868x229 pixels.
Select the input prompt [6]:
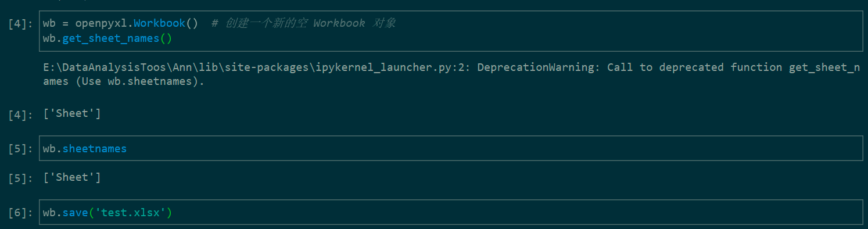click(x=21, y=213)
